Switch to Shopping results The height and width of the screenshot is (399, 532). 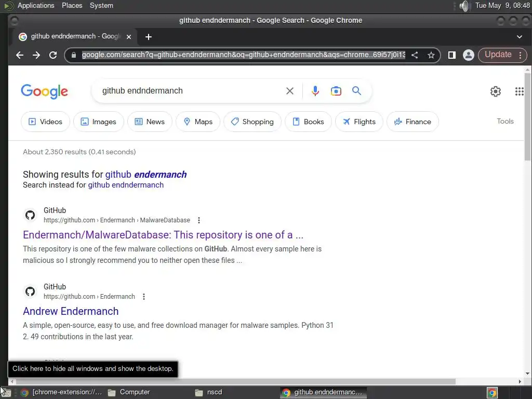pyautogui.click(x=252, y=122)
